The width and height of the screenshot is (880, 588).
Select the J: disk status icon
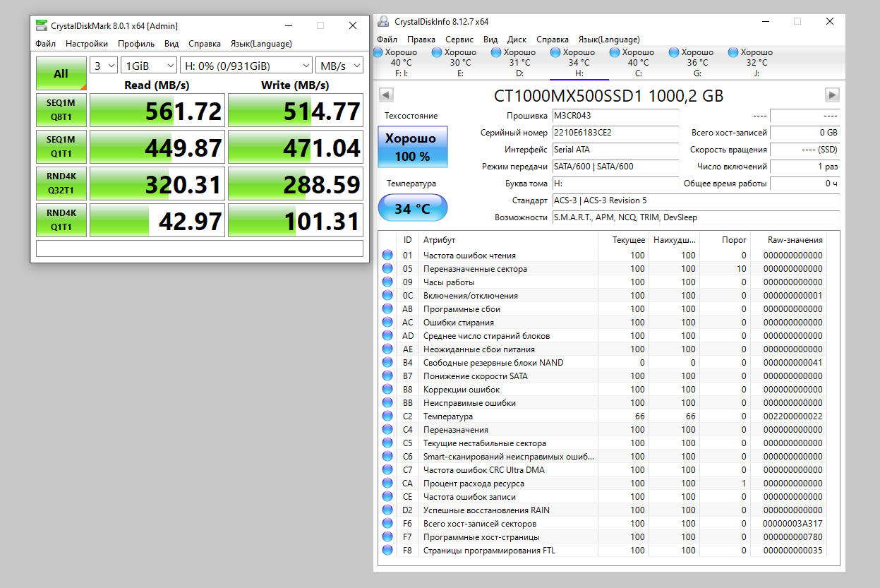tap(733, 53)
